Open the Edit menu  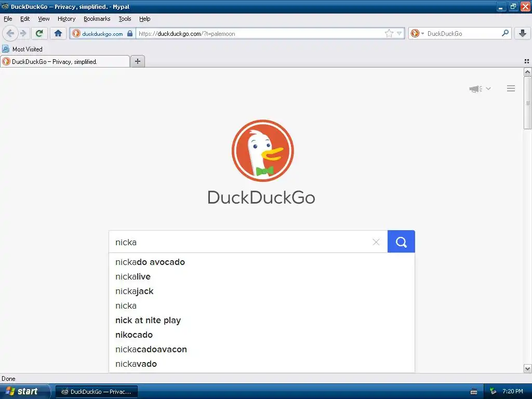pyautogui.click(x=25, y=19)
